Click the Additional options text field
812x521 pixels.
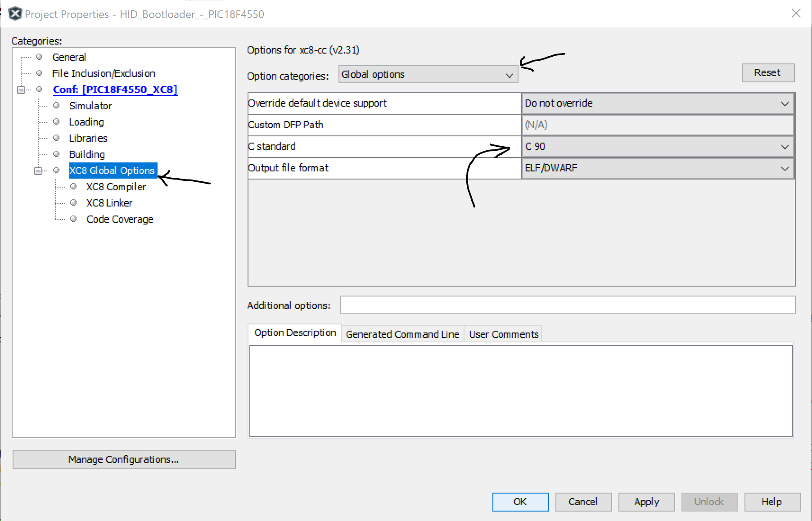pos(568,305)
